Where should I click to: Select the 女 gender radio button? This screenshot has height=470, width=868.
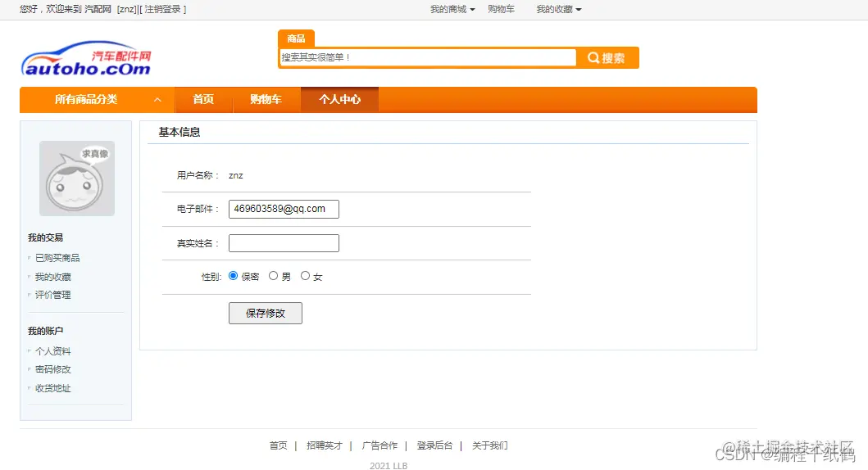coord(305,275)
